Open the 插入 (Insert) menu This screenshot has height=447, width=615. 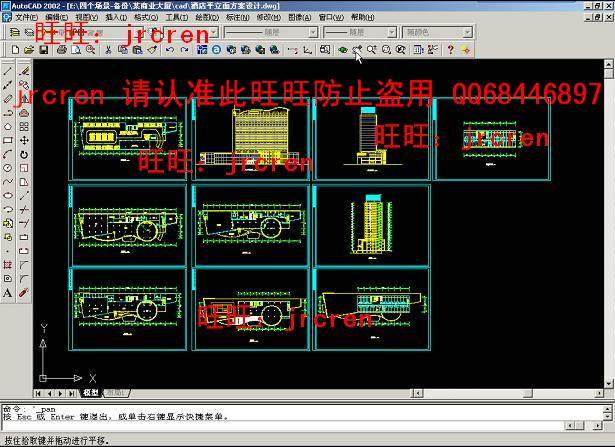point(116,17)
